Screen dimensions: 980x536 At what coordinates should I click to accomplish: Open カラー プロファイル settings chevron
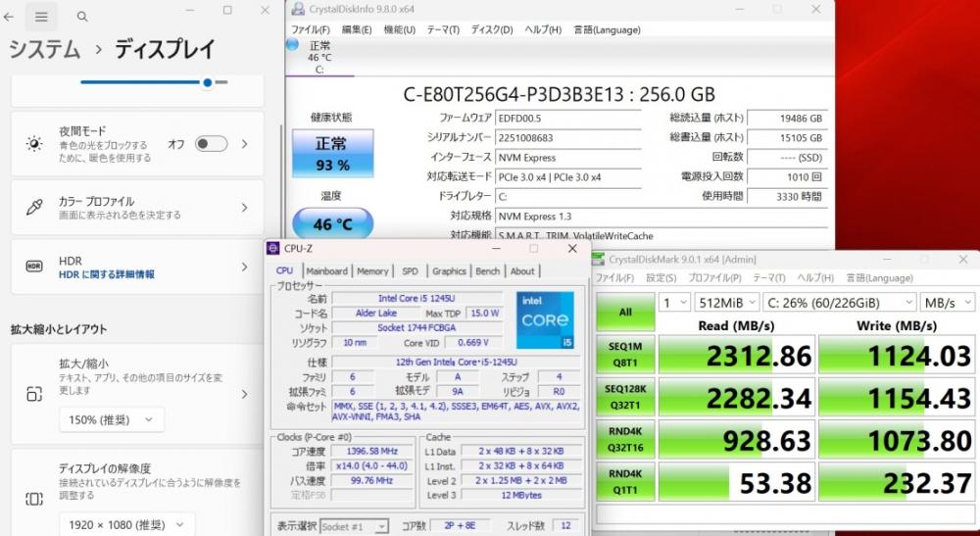click(244, 208)
